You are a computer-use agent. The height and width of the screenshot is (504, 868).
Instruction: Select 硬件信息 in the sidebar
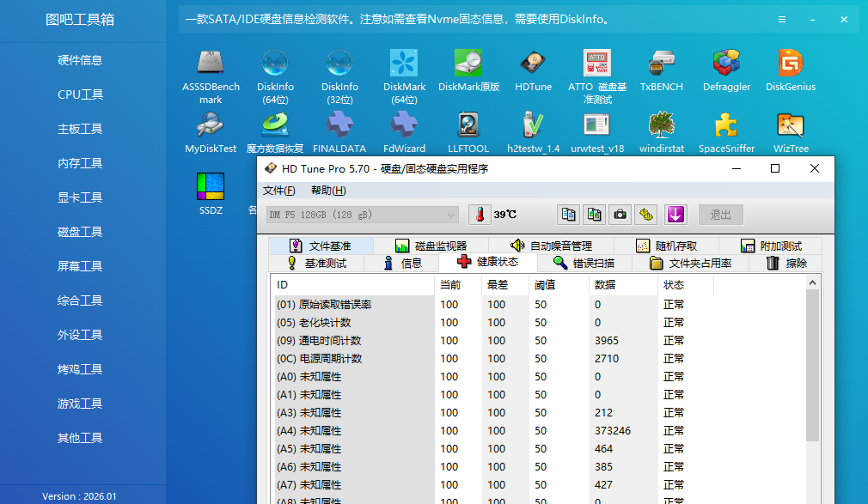pyautogui.click(x=80, y=60)
